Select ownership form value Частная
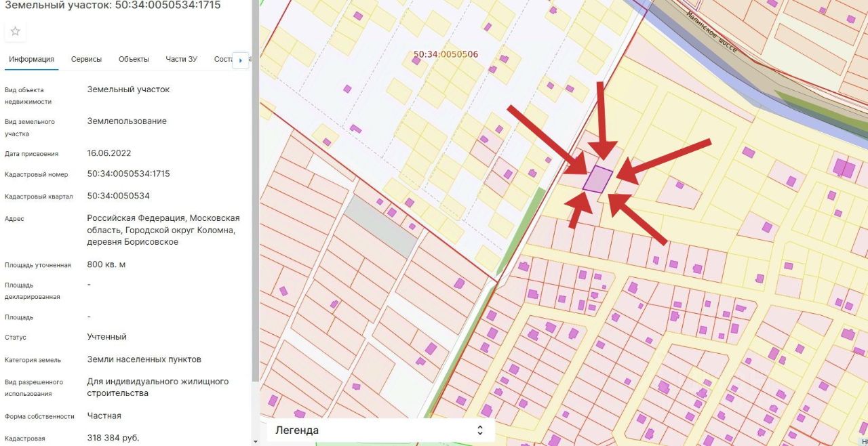Viewport: 868px width, 446px height. 104,415
